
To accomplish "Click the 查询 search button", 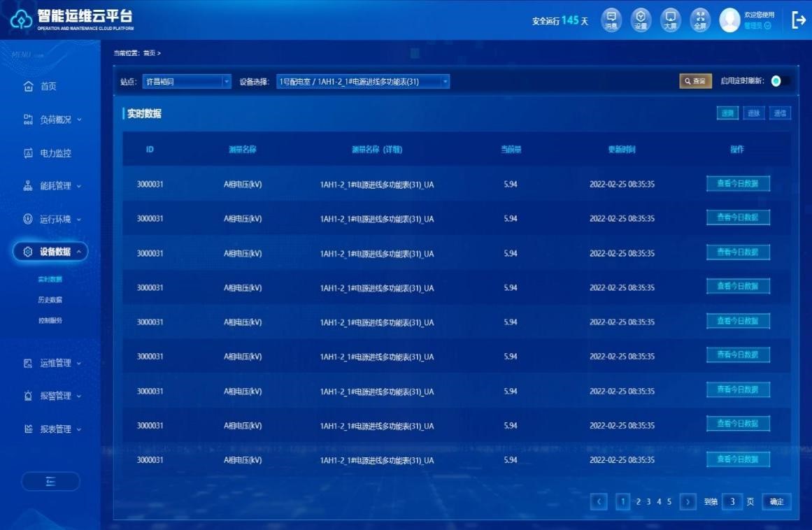I will click(x=695, y=82).
